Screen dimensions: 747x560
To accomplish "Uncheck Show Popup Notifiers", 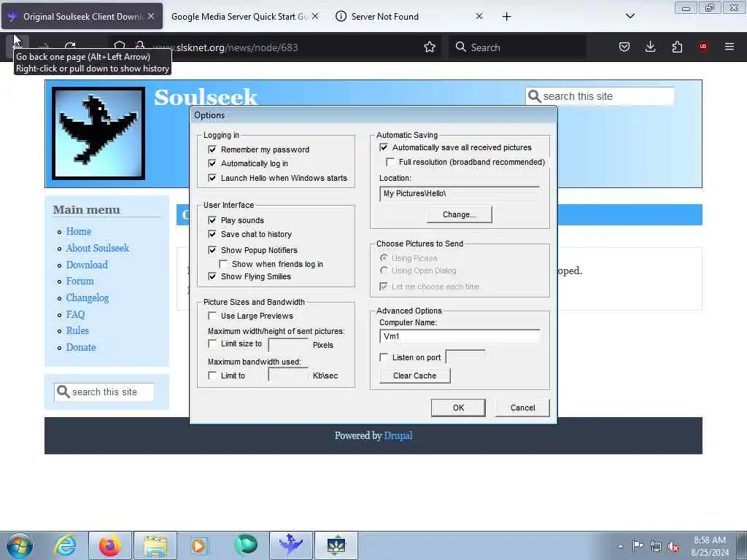I will pyautogui.click(x=212, y=250).
